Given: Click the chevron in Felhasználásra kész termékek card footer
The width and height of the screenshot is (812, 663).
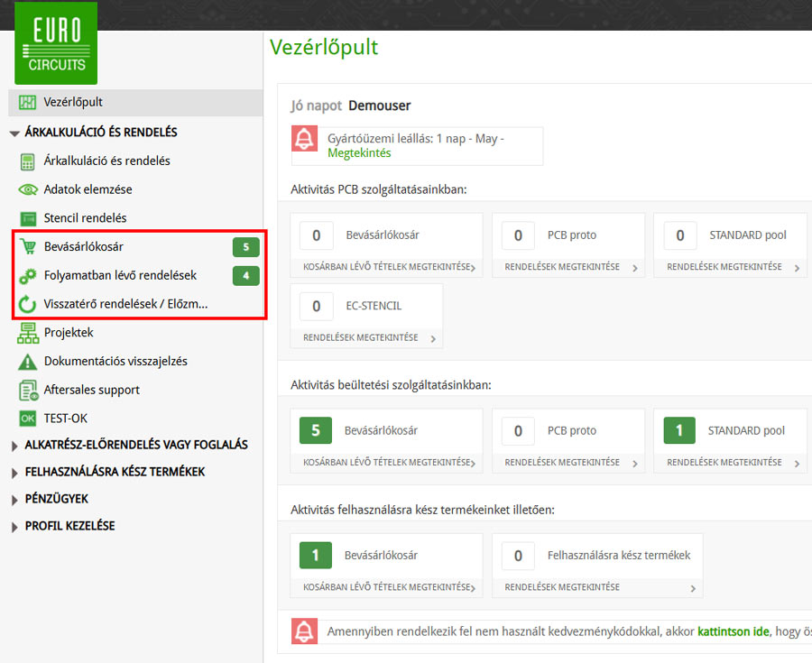Looking at the screenshot, I should tap(693, 588).
